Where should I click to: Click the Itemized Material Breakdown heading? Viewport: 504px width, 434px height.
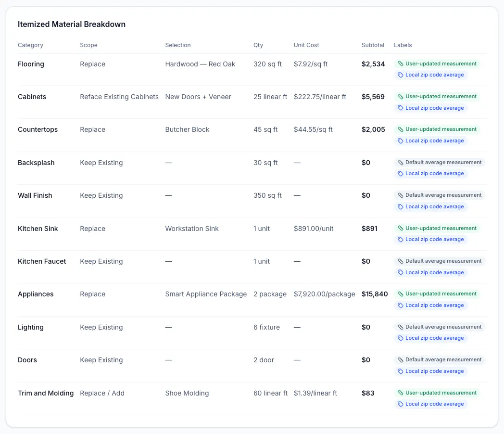(x=72, y=24)
